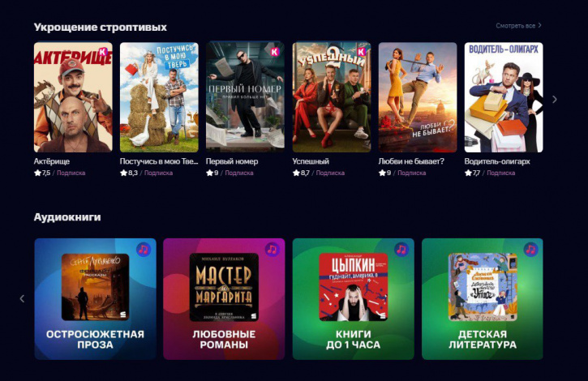Go back in audiobooks carousel with left arrow
Viewport: 588px width, 381px height.
coord(22,298)
